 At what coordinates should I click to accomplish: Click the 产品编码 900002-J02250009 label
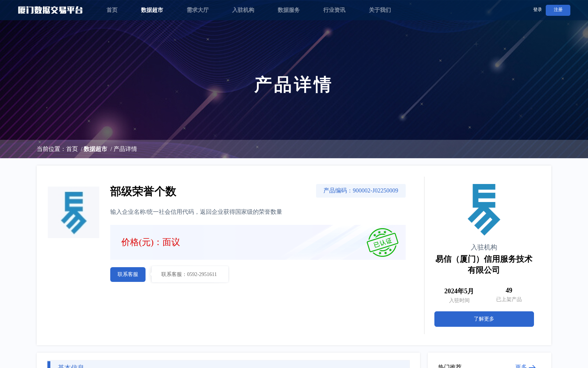pos(361,191)
